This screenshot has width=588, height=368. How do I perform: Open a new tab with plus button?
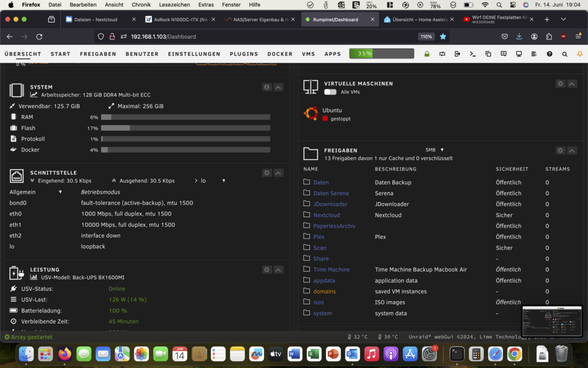click(x=547, y=19)
